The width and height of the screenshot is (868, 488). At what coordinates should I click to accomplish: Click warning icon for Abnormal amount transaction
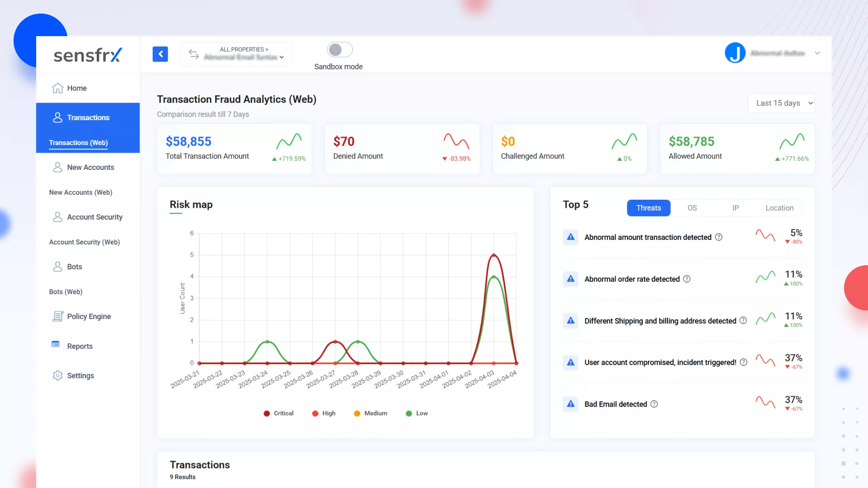[x=571, y=237]
